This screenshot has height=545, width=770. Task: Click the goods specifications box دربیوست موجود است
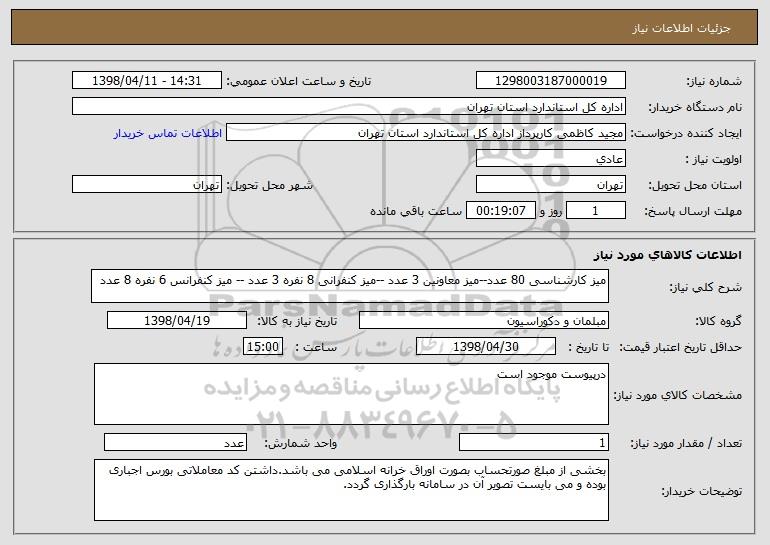351,394
